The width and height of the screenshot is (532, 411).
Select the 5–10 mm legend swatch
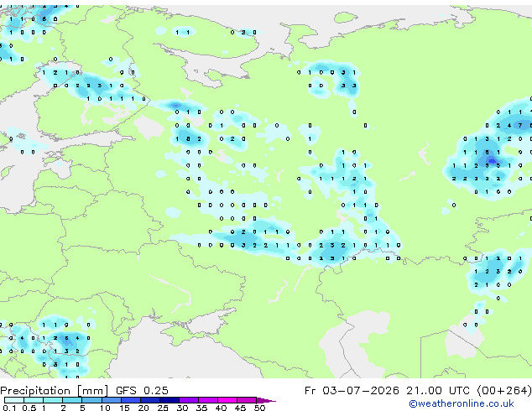(91, 400)
